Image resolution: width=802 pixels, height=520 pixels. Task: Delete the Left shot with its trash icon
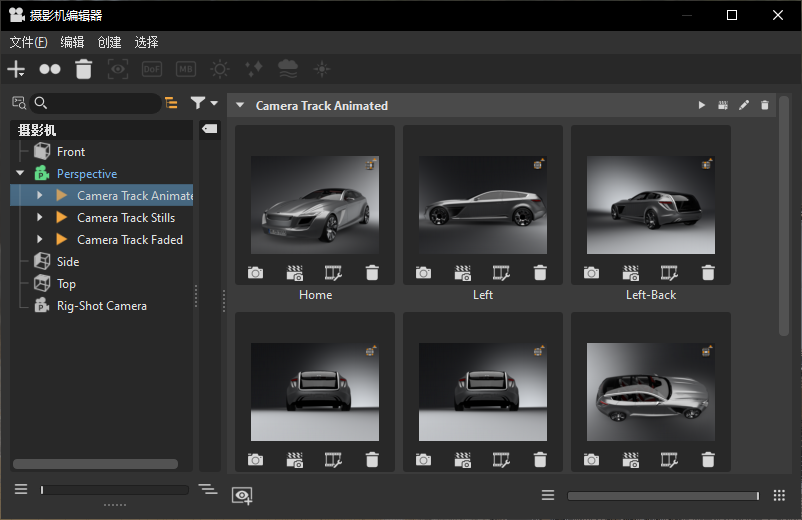point(540,273)
